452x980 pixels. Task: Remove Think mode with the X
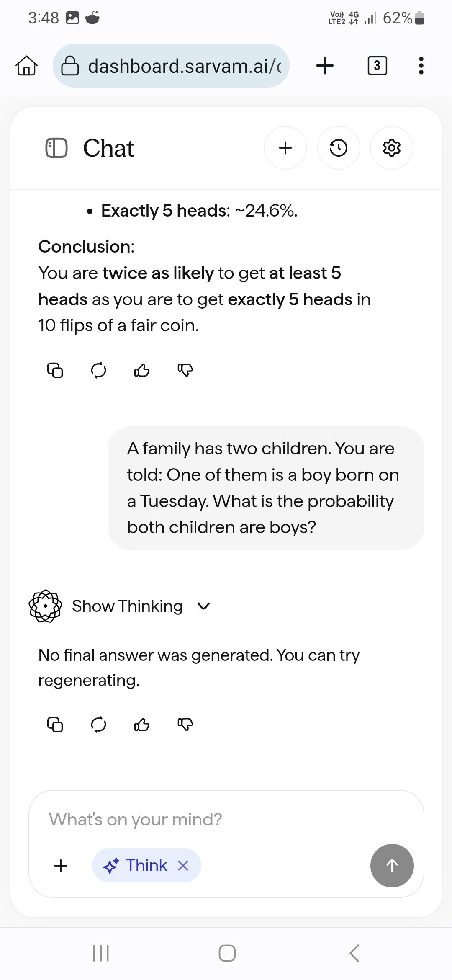(183, 866)
